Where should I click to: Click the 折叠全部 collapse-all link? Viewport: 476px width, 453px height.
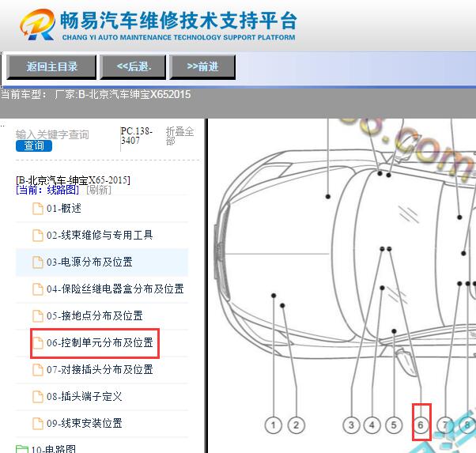click(x=179, y=136)
